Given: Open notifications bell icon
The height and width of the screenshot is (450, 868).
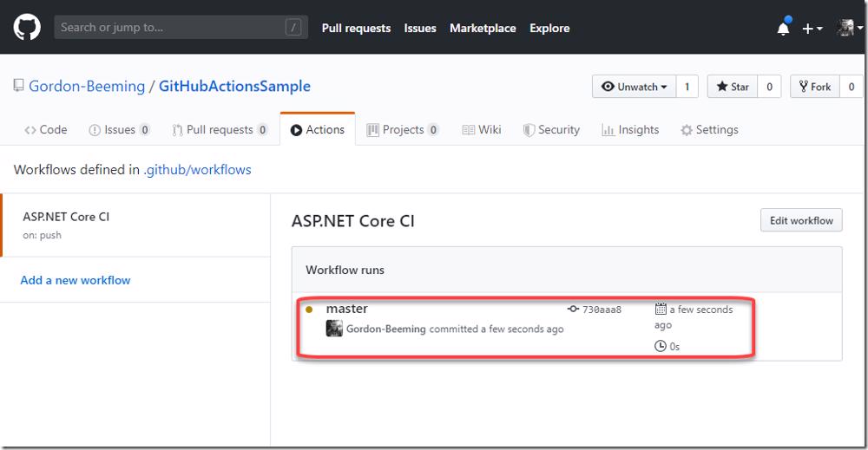Looking at the screenshot, I should pos(783,28).
